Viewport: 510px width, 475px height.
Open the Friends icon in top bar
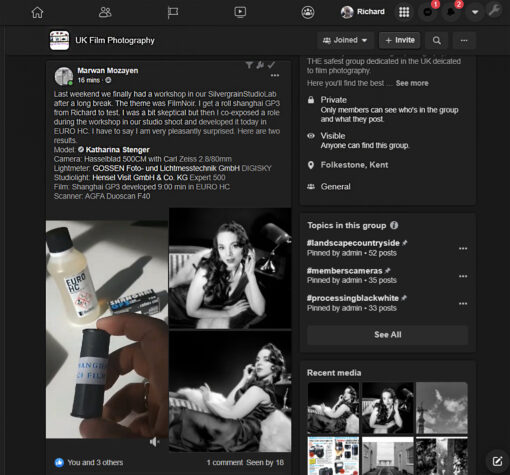(x=105, y=12)
